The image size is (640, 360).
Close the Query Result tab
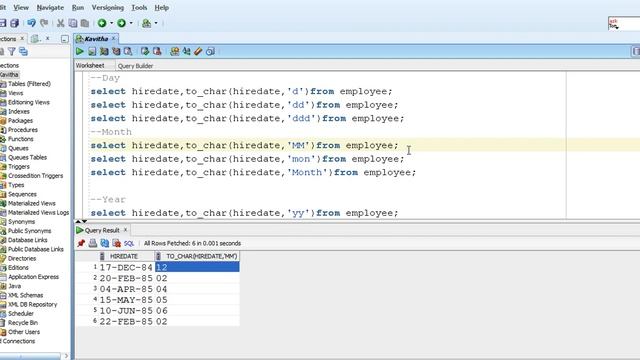pyautogui.click(x=125, y=230)
